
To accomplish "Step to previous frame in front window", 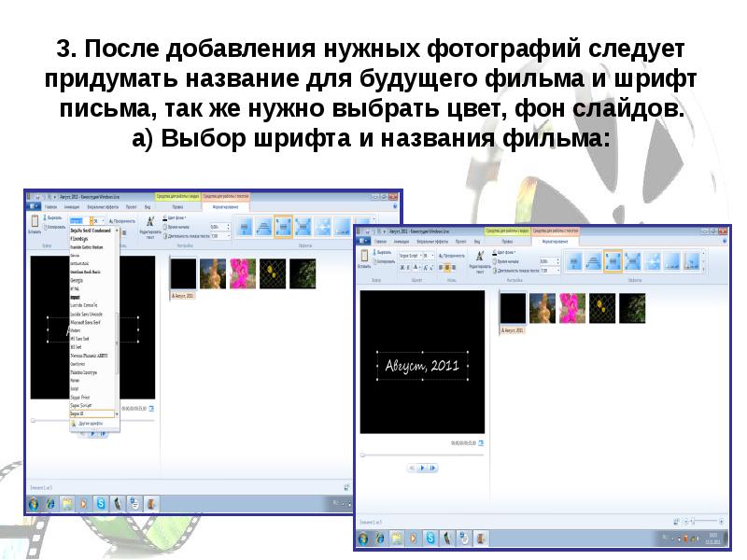I will tap(412, 469).
